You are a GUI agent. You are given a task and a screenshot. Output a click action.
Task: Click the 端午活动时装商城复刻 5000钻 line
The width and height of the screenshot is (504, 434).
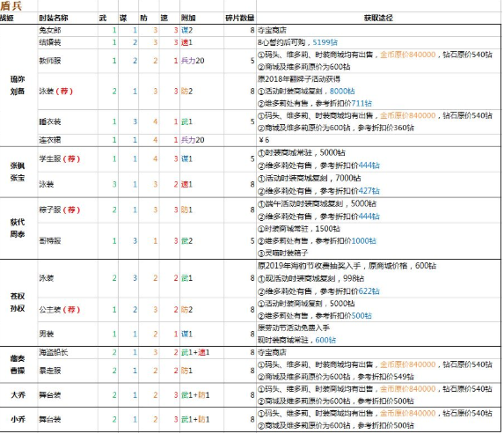pyautogui.click(x=317, y=203)
